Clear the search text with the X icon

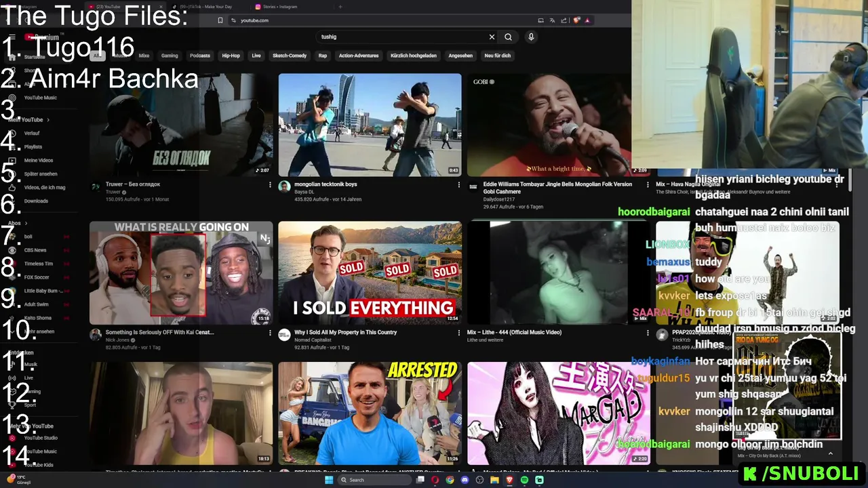pyautogui.click(x=492, y=37)
